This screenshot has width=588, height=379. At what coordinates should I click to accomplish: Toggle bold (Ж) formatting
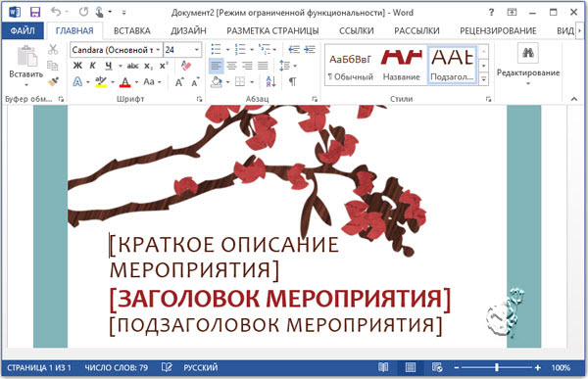(x=77, y=66)
